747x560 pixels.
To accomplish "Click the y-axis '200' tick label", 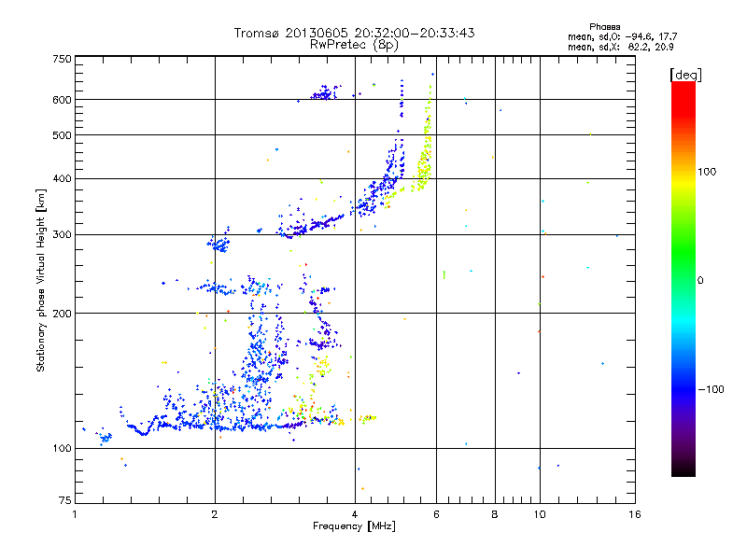I will (x=62, y=314).
